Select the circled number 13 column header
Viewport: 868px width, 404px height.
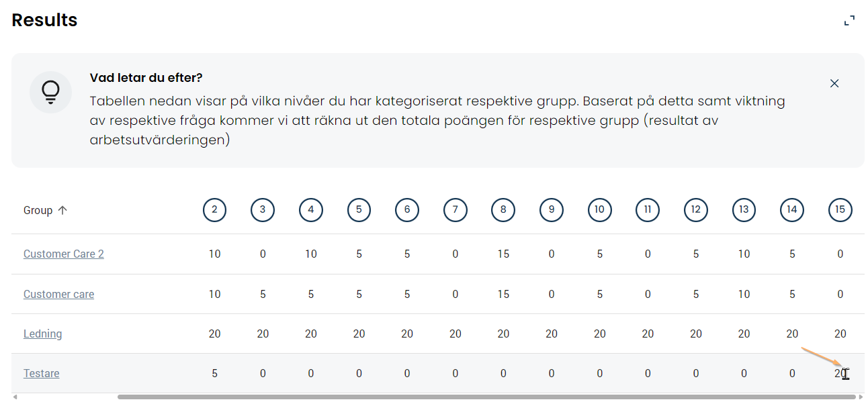point(744,210)
